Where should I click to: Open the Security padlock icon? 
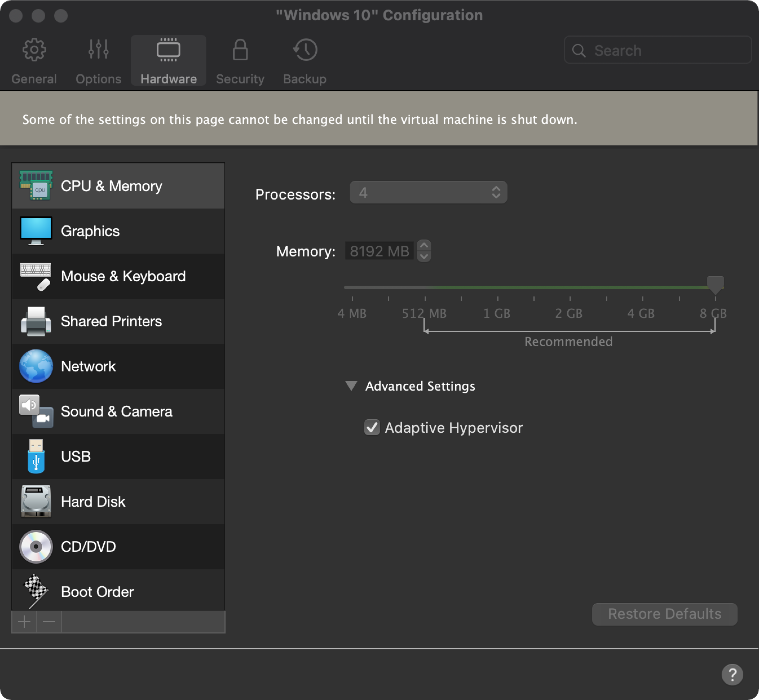coord(240,50)
